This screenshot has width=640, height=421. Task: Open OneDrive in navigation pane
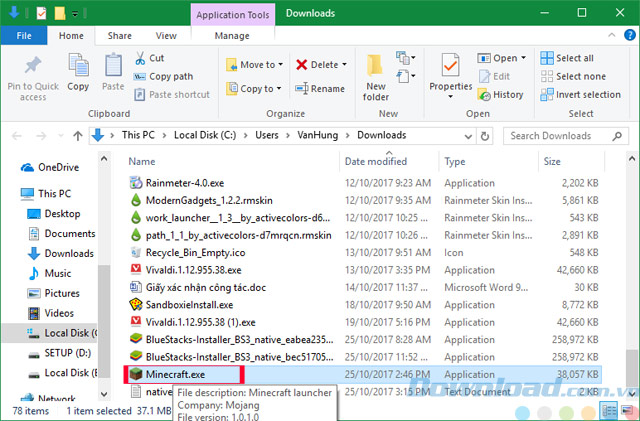[x=50, y=167]
